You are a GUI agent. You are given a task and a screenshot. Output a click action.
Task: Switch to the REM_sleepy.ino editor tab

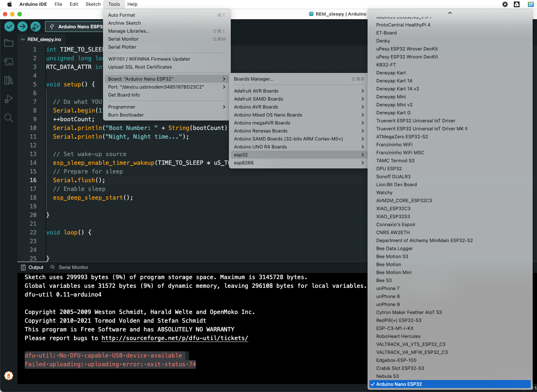click(41, 39)
